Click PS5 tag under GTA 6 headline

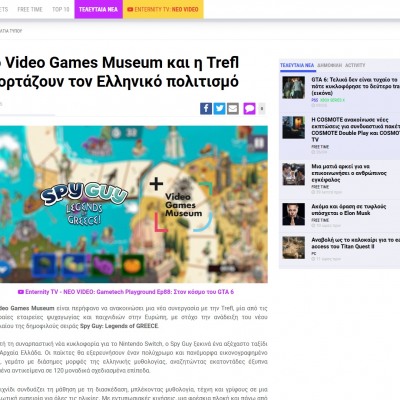(x=315, y=100)
